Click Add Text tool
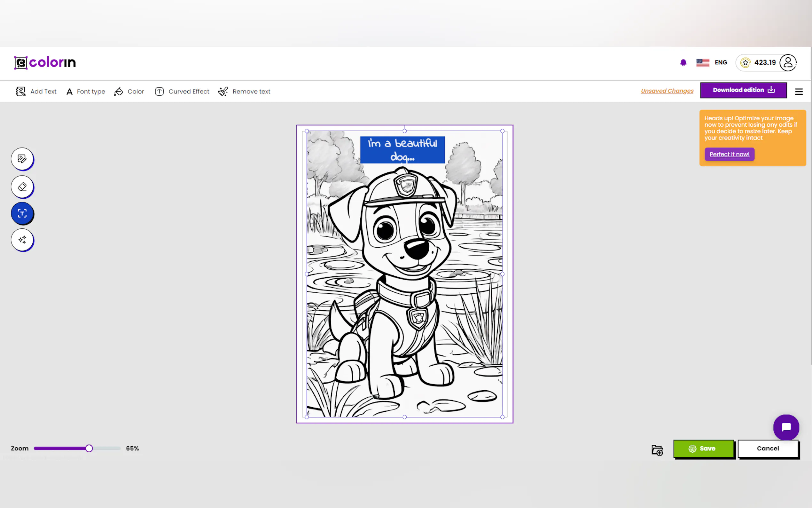The width and height of the screenshot is (812, 508). click(36, 91)
